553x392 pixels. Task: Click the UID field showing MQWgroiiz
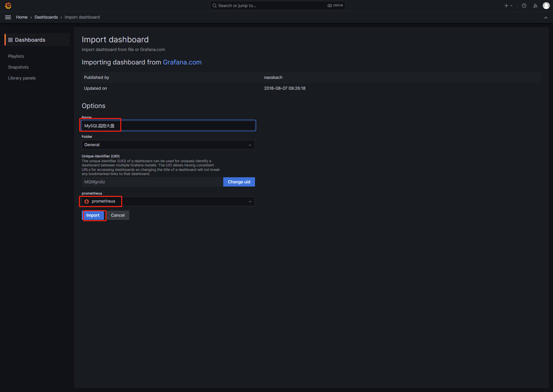[152, 182]
